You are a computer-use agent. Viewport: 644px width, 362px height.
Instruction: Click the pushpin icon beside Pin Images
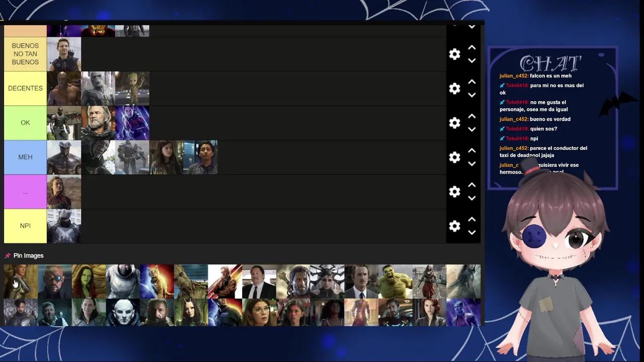click(8, 256)
